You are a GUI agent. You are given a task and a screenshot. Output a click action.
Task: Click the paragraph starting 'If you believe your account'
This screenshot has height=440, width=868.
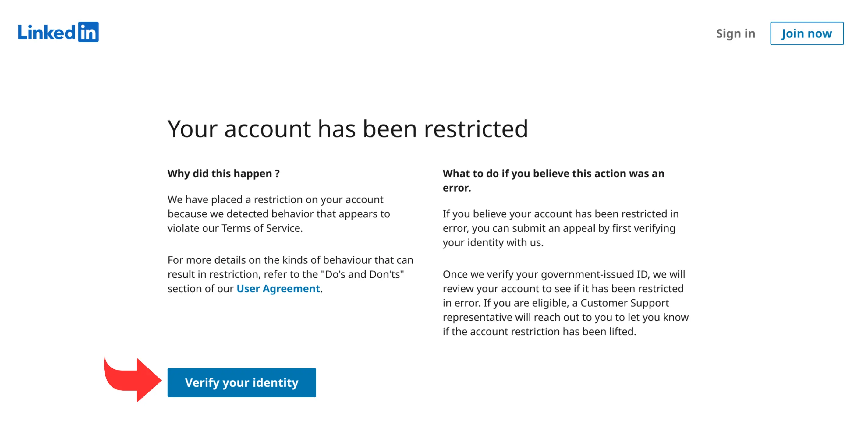pos(561,228)
